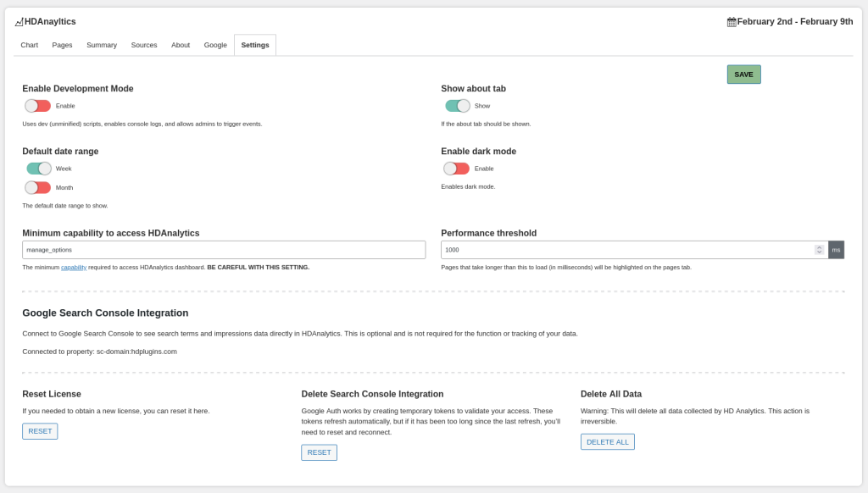Toggle Enable Development Mode switch
This screenshot has height=493, width=868.
coord(38,106)
